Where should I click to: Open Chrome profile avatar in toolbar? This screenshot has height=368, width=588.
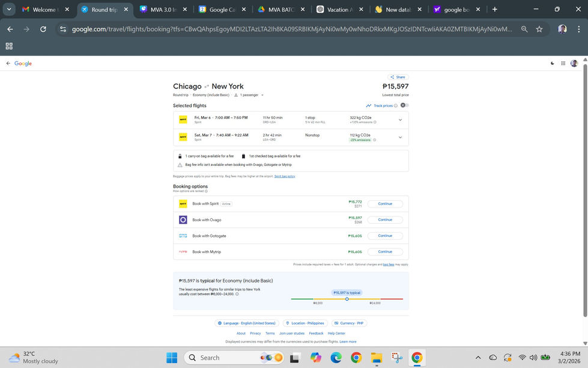(562, 29)
